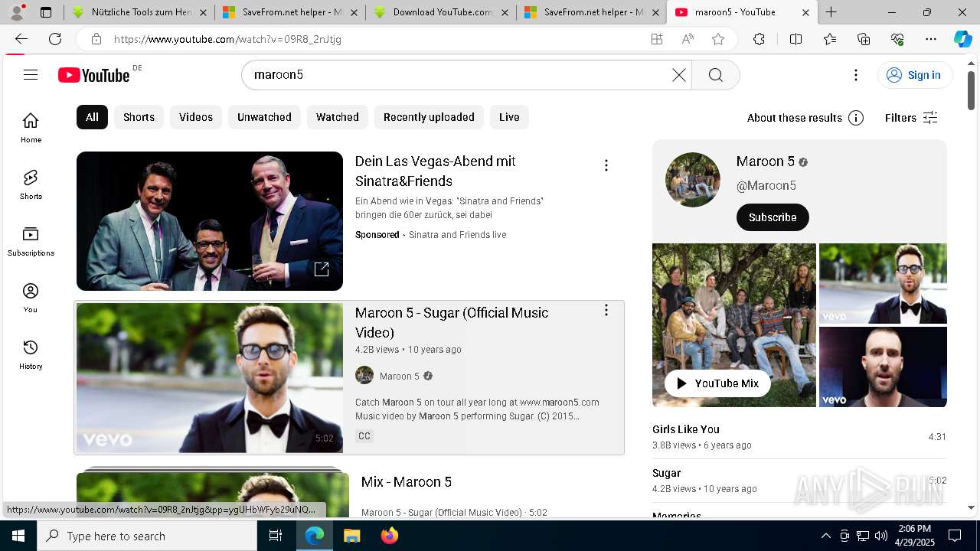Viewport: 980px width, 551px height.
Task: Open You in the sidebar
Action: 31,298
